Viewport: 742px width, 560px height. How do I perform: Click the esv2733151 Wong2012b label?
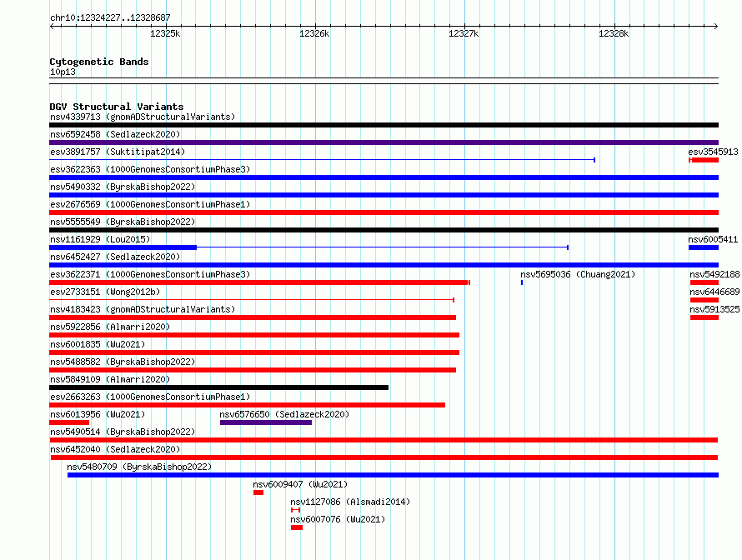click(105, 292)
